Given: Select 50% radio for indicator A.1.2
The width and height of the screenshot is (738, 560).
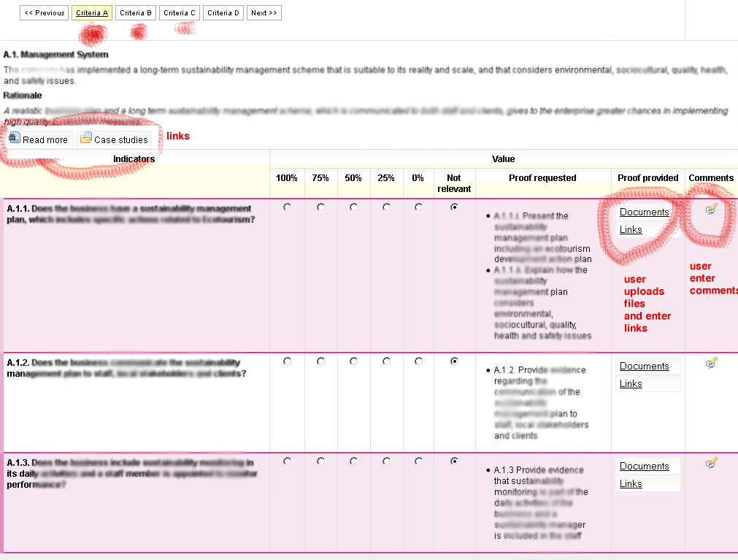Looking at the screenshot, I should [x=353, y=361].
